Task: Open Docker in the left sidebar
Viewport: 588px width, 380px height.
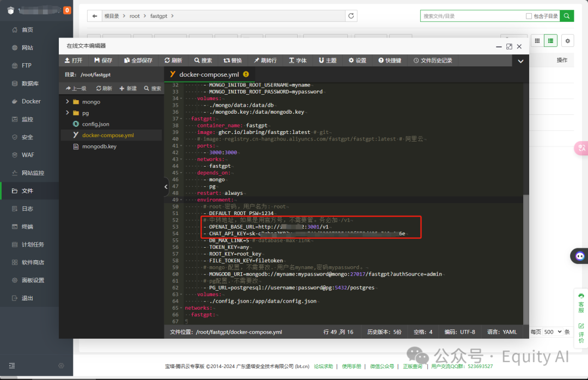Action: (x=31, y=101)
